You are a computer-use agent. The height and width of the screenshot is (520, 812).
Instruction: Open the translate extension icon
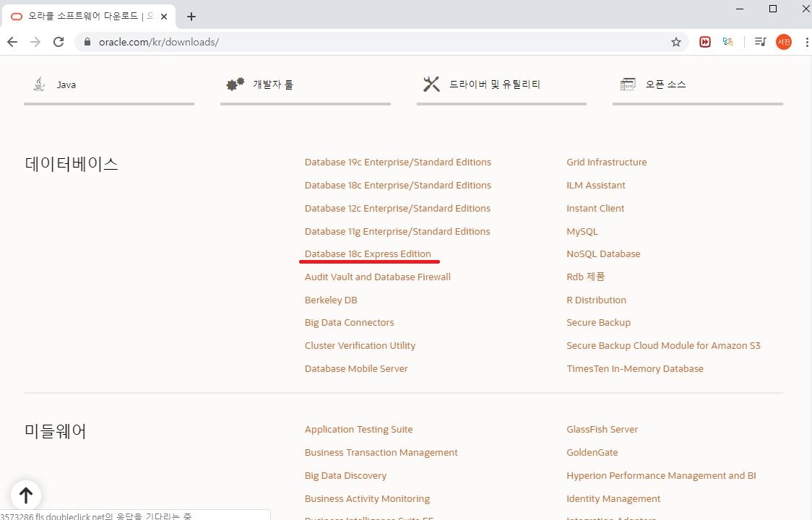pyautogui.click(x=727, y=42)
